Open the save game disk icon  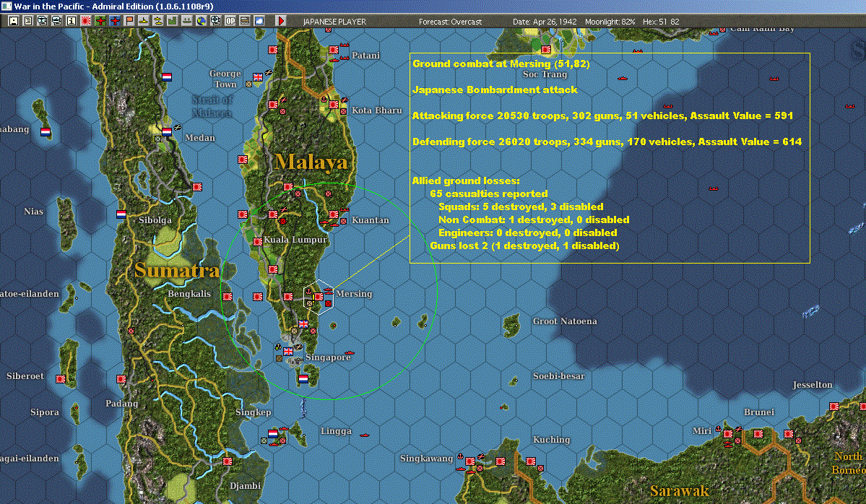pos(14,21)
